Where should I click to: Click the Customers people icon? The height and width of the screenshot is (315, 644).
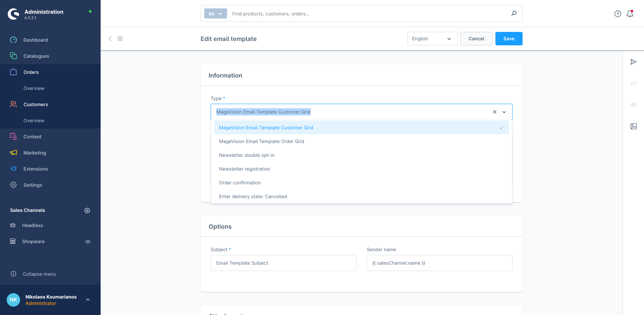point(13,104)
